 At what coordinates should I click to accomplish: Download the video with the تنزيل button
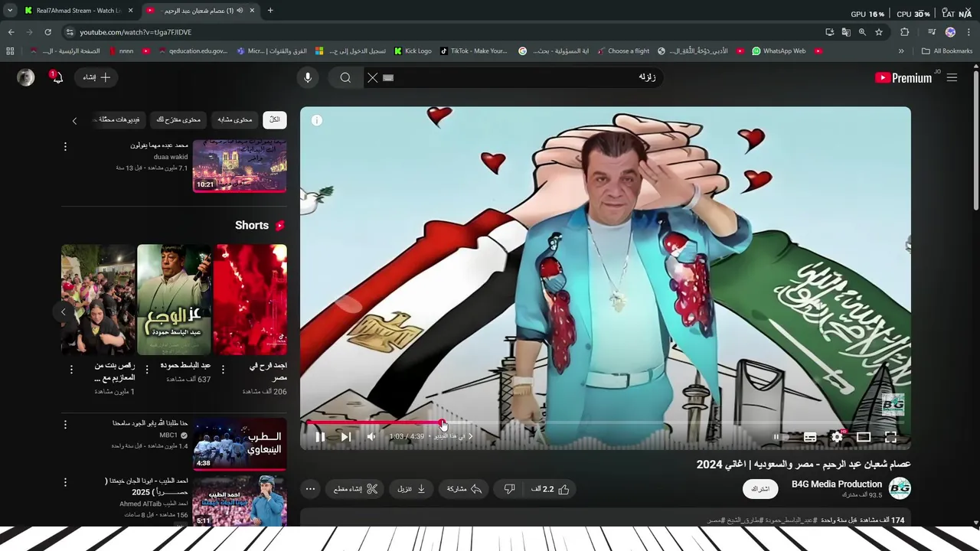tap(412, 489)
